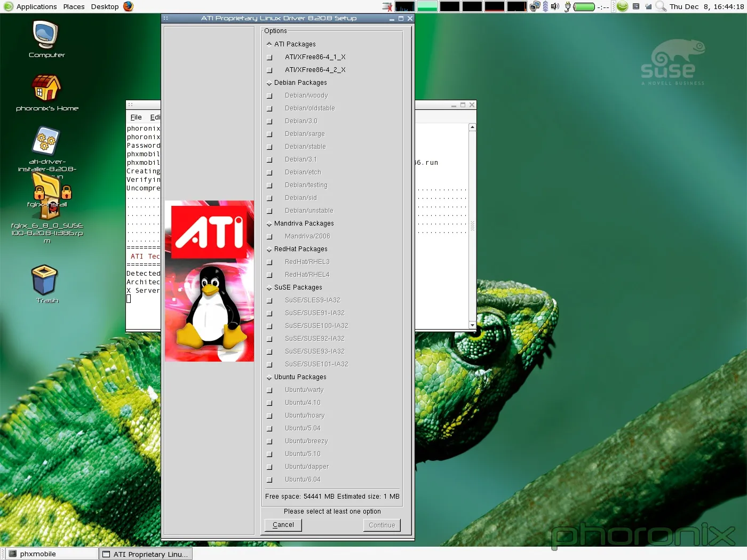Toggle the RedHat/RHEL4 checkbox
The image size is (747, 560).
coord(269,275)
